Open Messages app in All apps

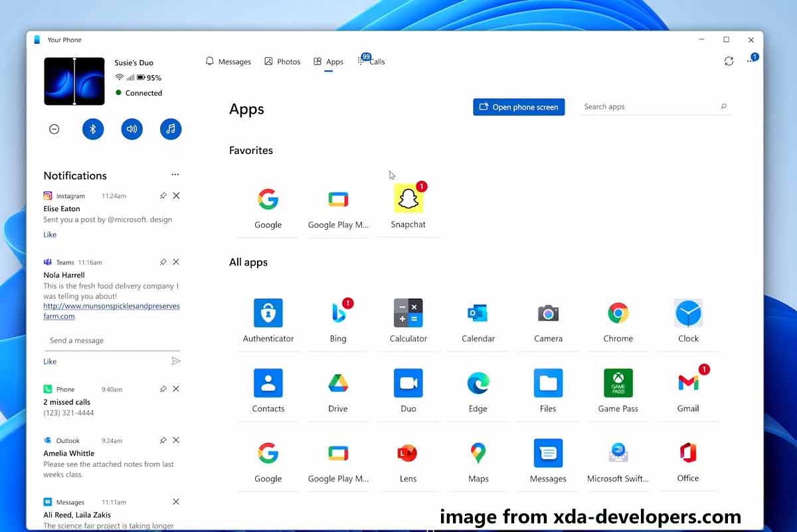(548, 462)
